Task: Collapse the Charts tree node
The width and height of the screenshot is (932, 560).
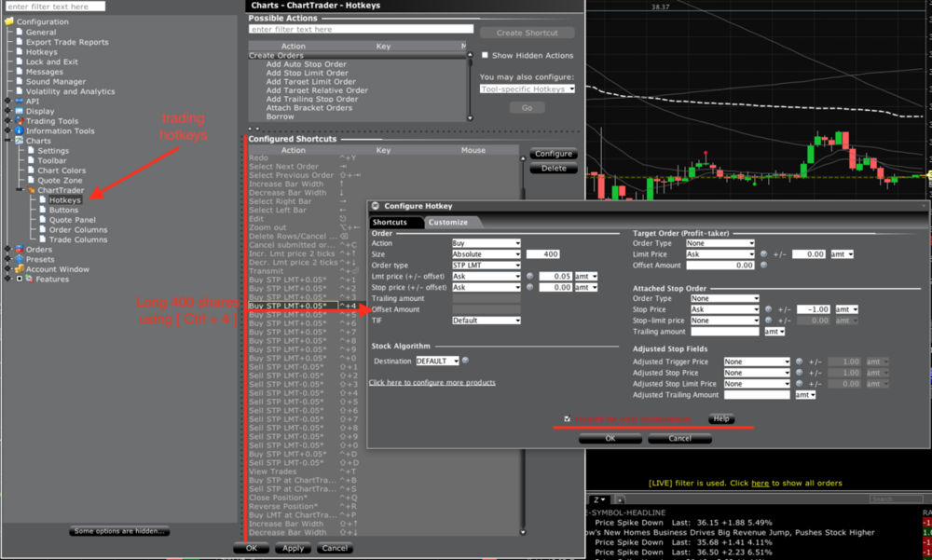Action: [x=7, y=141]
